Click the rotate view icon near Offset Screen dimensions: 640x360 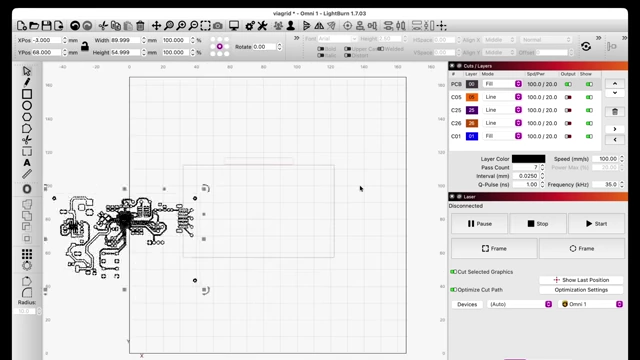coord(586,46)
